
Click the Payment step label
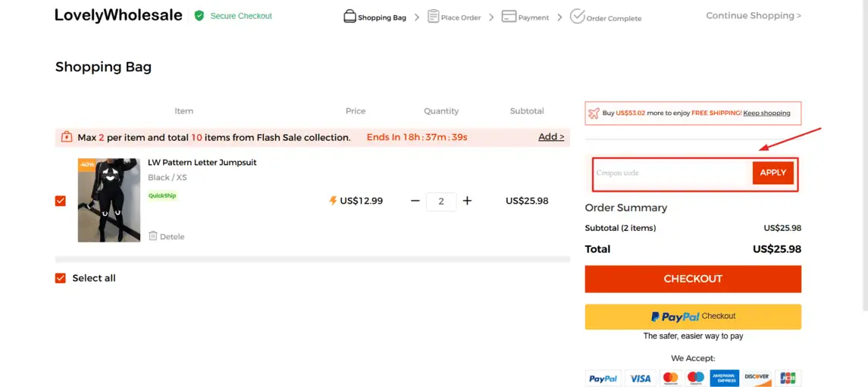click(x=534, y=17)
